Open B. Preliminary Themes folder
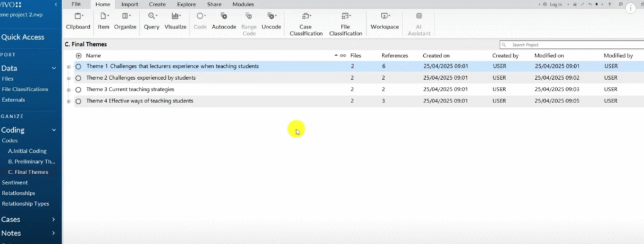Viewport: 644px width, 244px height. 31,162
